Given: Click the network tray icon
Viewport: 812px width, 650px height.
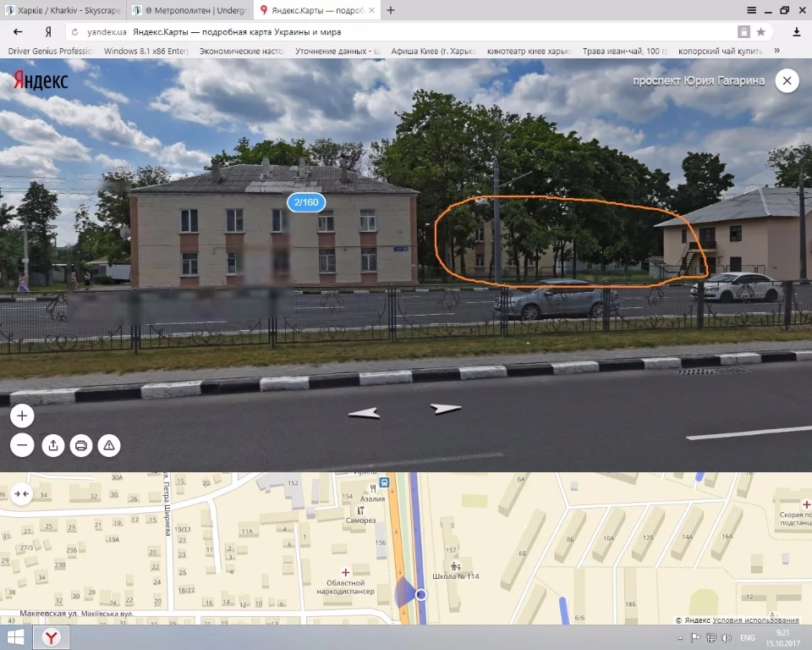Looking at the screenshot, I should pos(711,638).
